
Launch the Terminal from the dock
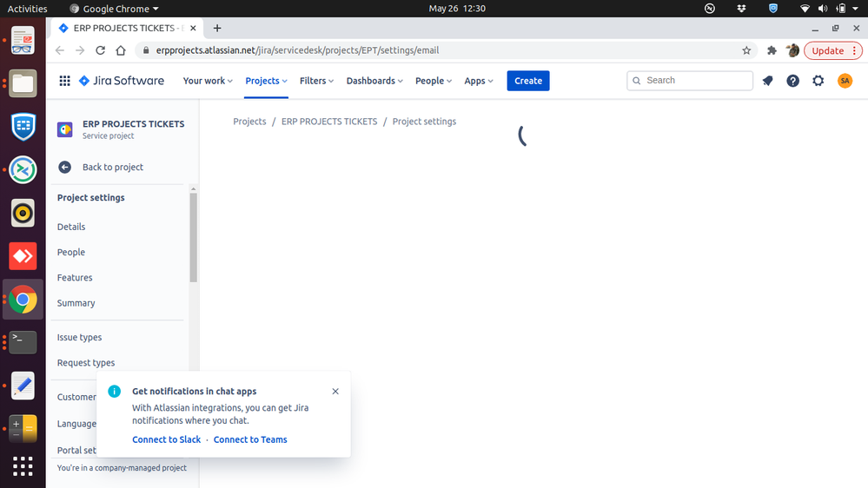tap(23, 342)
